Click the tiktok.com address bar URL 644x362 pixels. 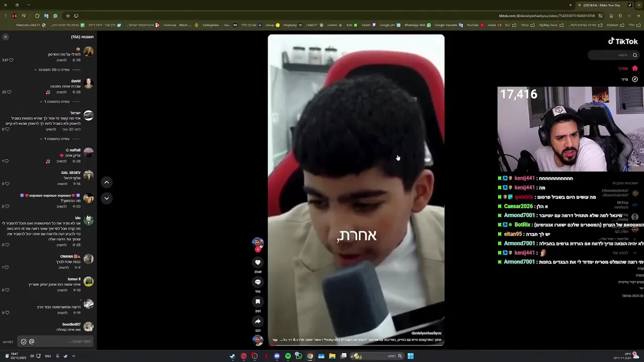pyautogui.click(x=547, y=16)
